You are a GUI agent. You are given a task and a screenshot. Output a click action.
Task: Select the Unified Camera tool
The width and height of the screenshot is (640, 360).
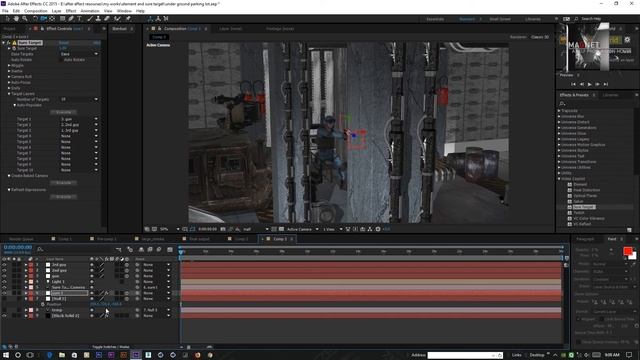(x=43, y=18)
